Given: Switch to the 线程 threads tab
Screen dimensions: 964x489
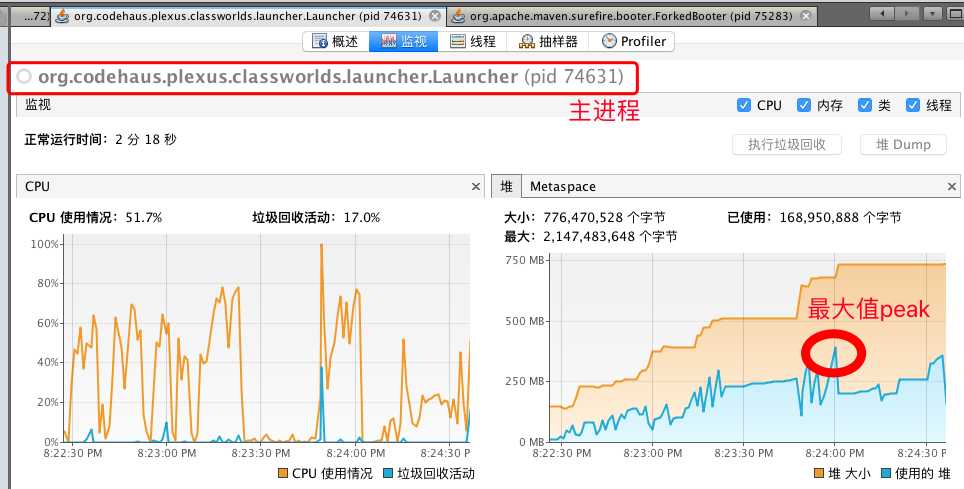Looking at the screenshot, I should click(x=472, y=41).
